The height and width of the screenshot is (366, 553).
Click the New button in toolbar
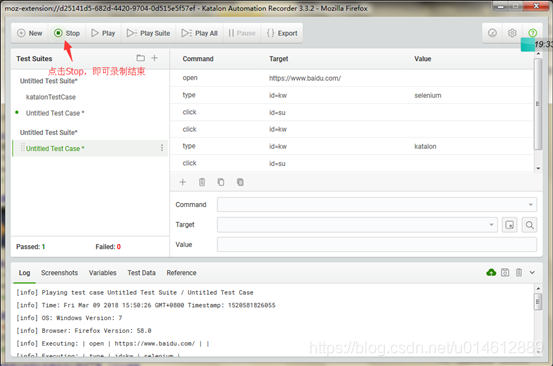coord(30,33)
